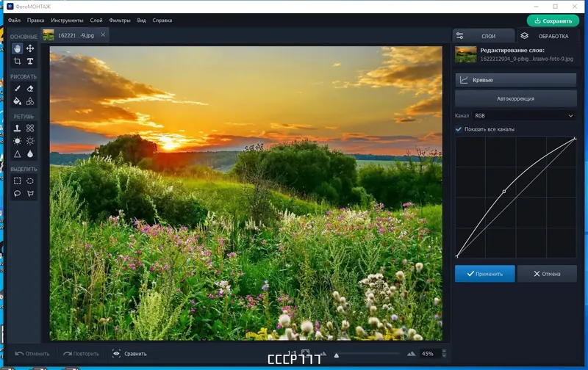588x370 pixels.
Task: Click the green Сохранить button
Action: click(x=553, y=21)
